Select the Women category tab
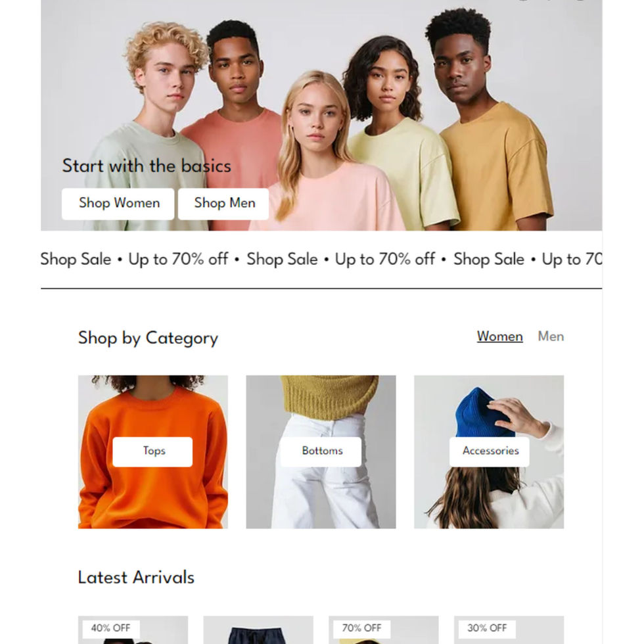This screenshot has width=644, height=644. [x=499, y=336]
